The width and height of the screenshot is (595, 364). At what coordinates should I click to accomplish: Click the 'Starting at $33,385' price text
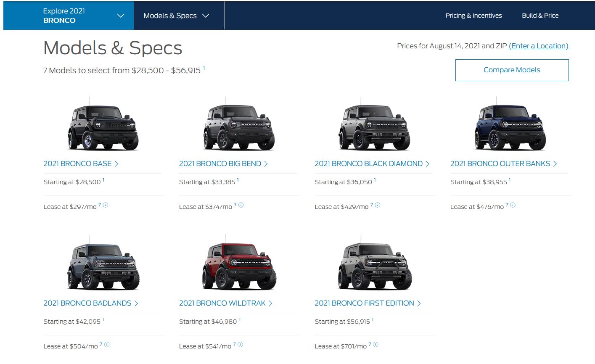point(207,182)
